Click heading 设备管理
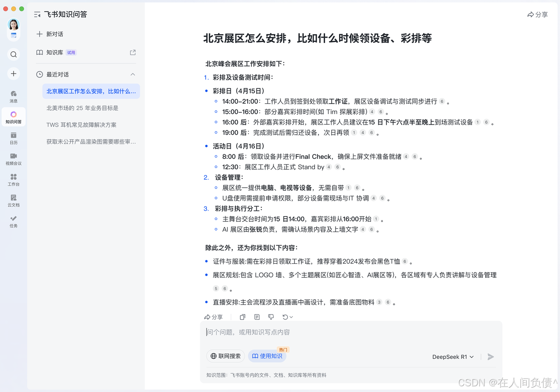 tap(229, 178)
